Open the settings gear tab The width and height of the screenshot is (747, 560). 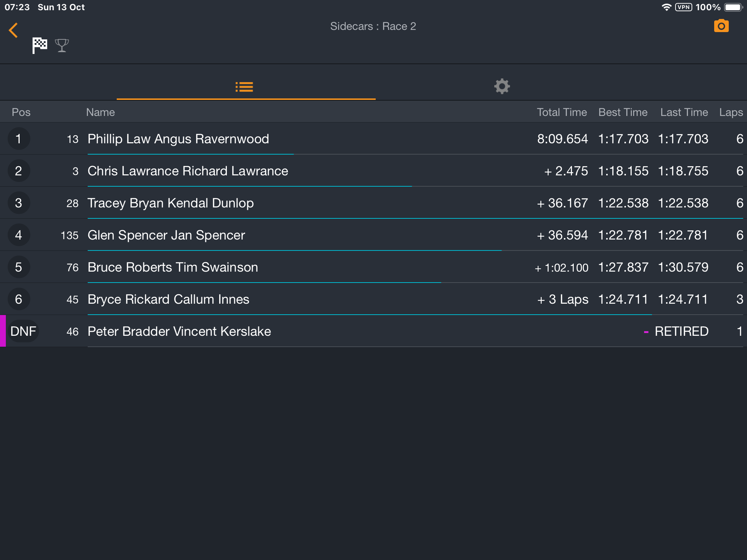tap(502, 86)
